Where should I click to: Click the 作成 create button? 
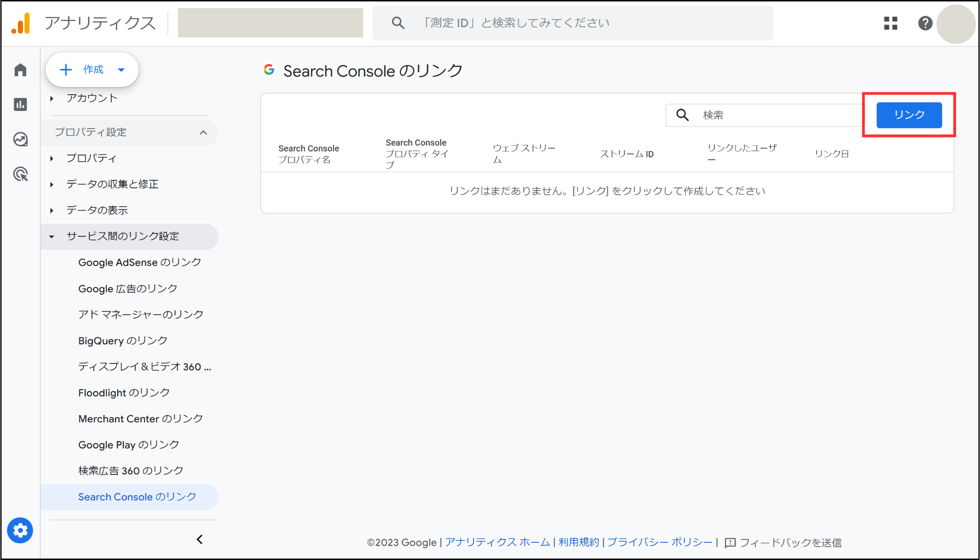(92, 70)
